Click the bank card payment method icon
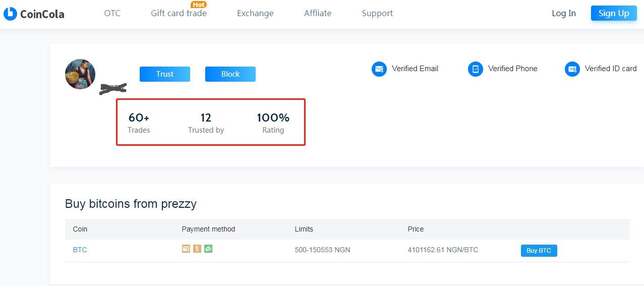644x286 pixels. (186, 249)
